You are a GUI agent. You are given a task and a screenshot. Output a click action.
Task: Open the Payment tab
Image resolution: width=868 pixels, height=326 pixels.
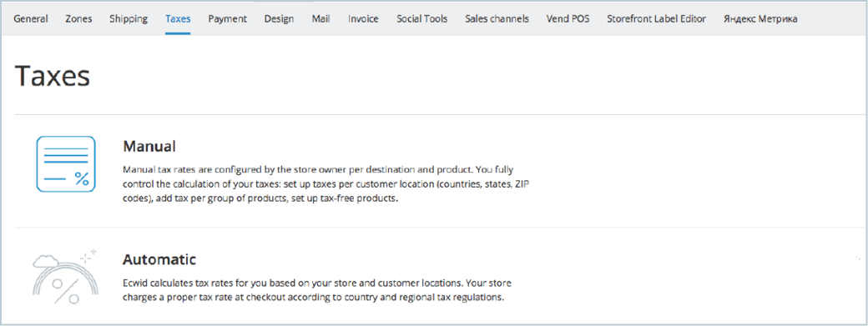coord(228,19)
